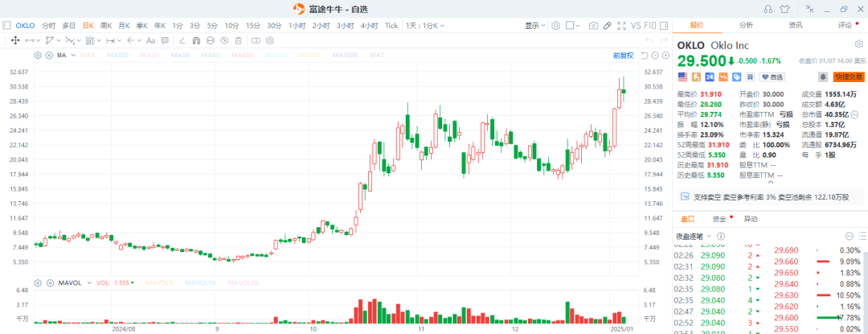This screenshot has height=334, width=868.
Task: Enter fullscreen chart mode
Action: (621, 26)
